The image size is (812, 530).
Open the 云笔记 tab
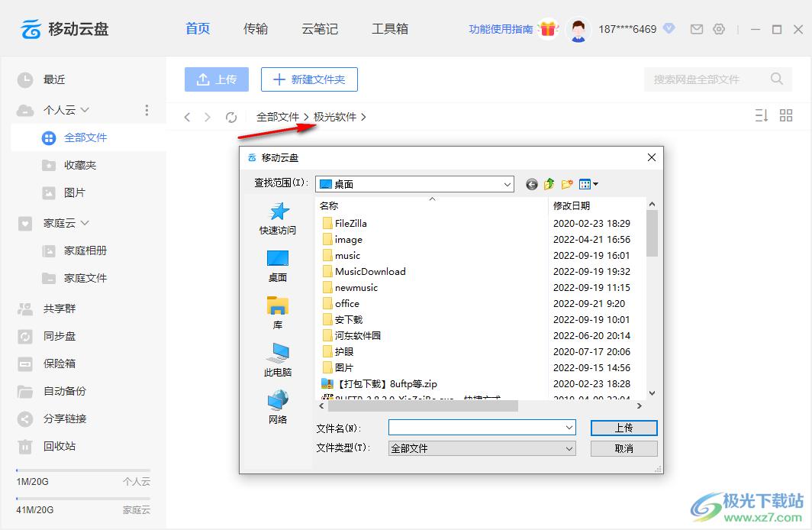[320, 29]
